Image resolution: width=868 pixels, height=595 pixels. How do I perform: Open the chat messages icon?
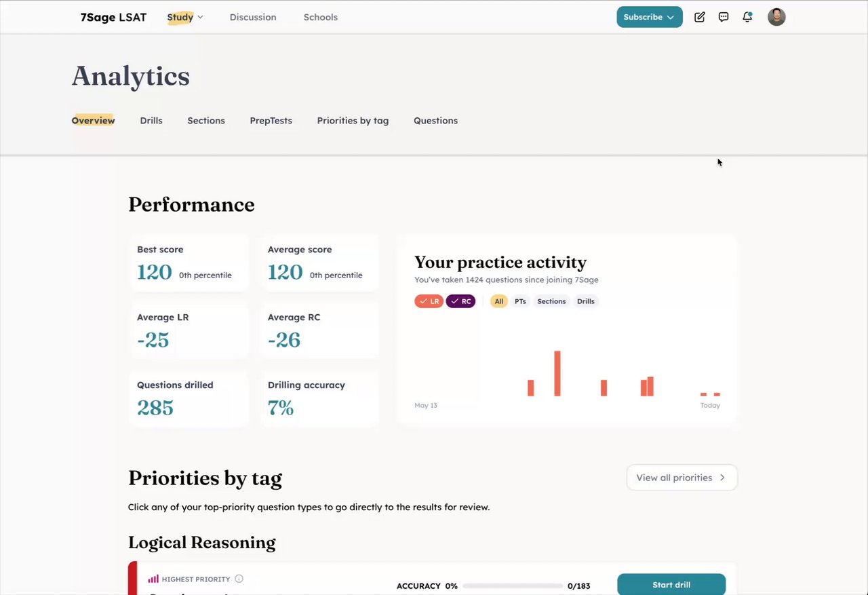pos(724,17)
